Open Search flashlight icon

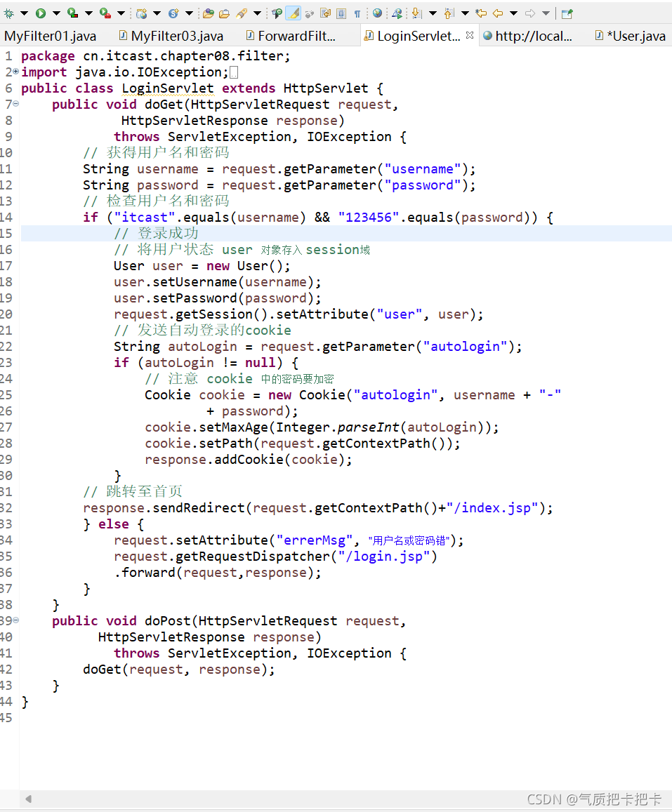[x=242, y=13]
